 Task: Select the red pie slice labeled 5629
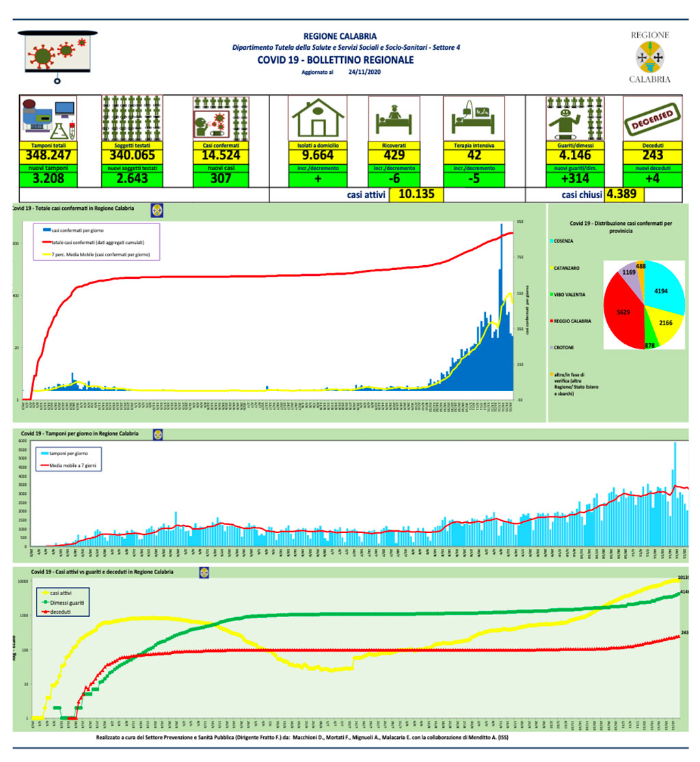click(622, 314)
